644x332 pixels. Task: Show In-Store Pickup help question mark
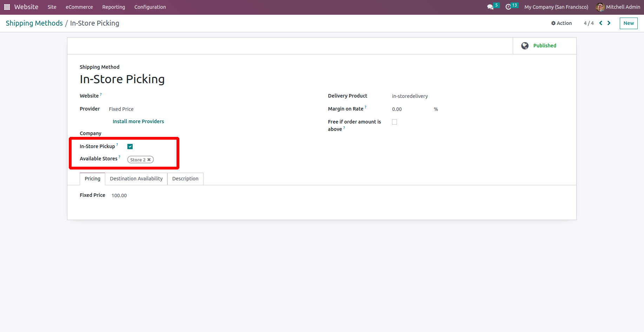(117, 145)
